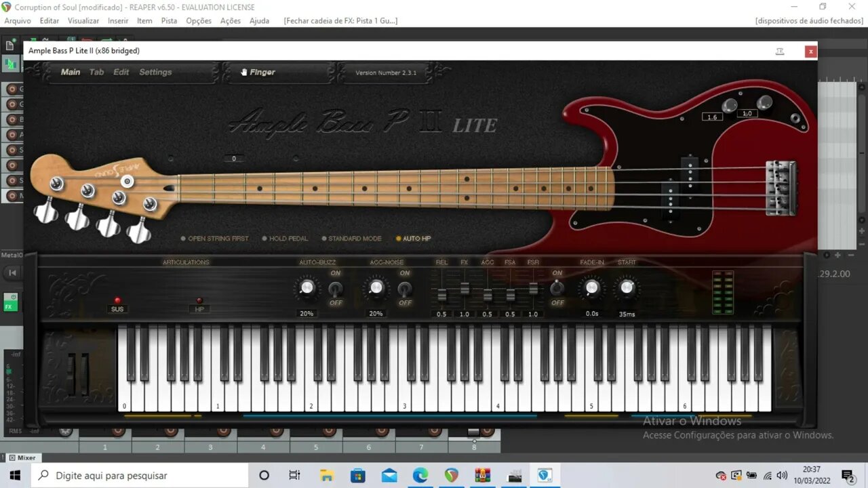The image size is (868, 488).
Task: Open the Microsoft Store from the taskbar
Action: [x=358, y=475]
